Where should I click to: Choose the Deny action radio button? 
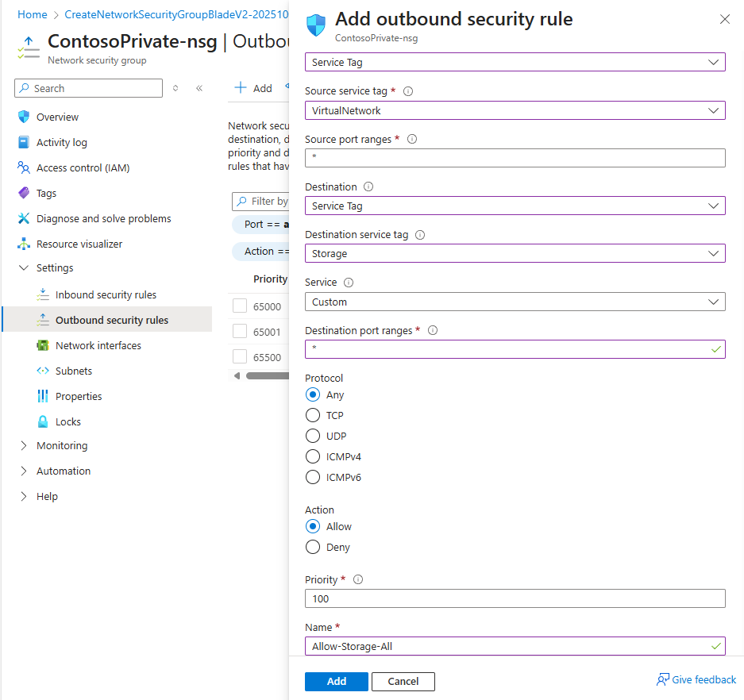point(313,547)
